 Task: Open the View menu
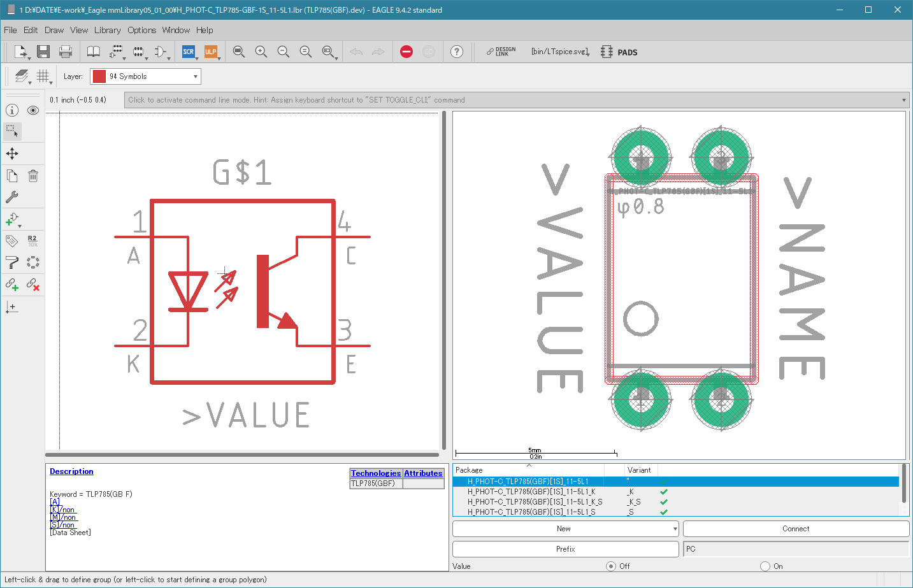click(79, 30)
